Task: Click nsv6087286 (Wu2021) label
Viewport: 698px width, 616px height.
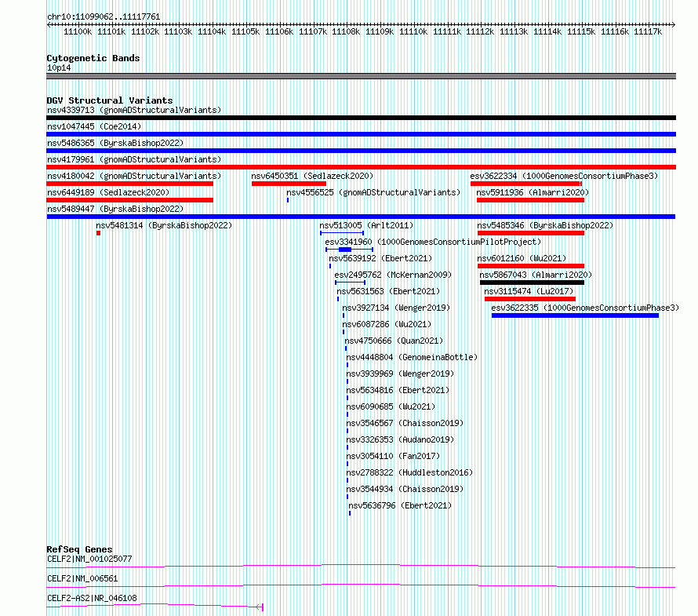Action: coord(387,324)
